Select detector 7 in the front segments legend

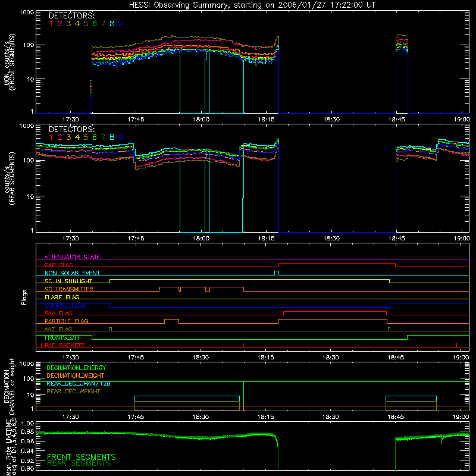[x=103, y=24]
